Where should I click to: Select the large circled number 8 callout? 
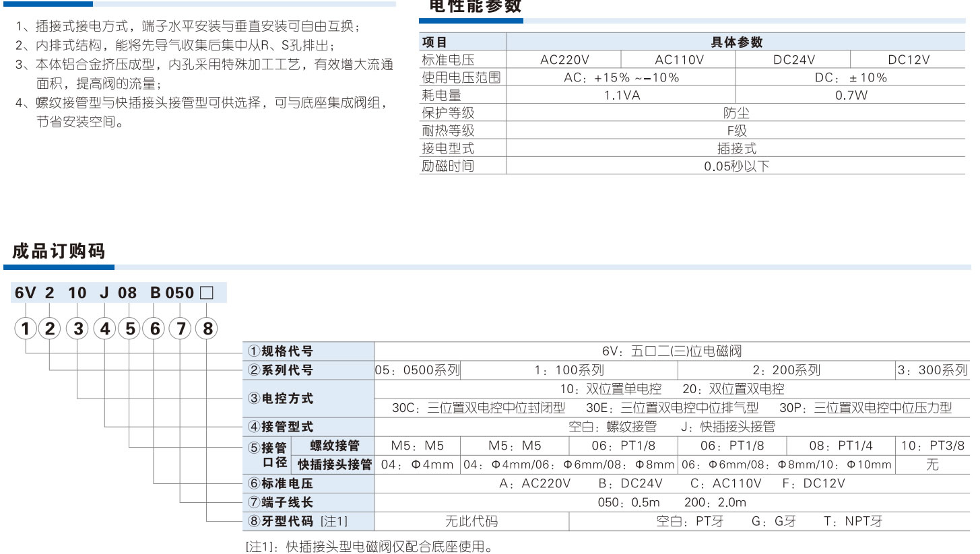pos(207,328)
